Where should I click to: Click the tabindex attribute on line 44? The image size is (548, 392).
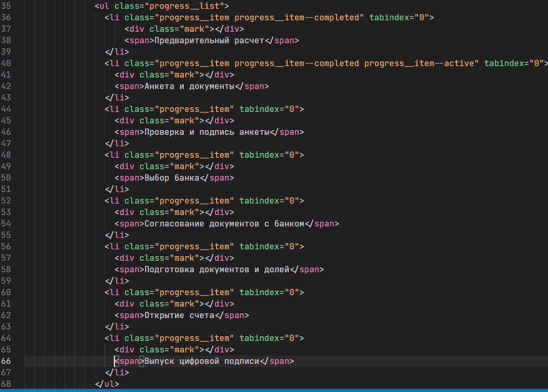click(272, 109)
